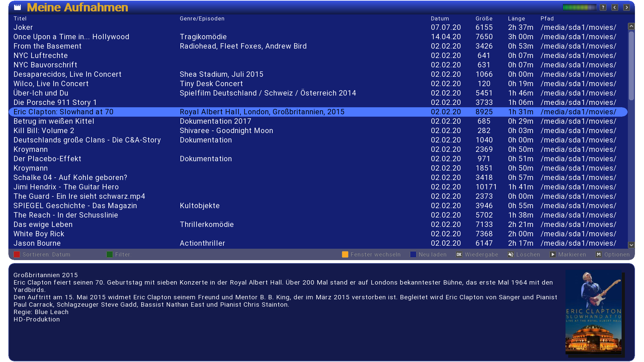Click the OK Wiedergabe key icon
Viewport: 644px width, 362px height.
[x=459, y=255]
